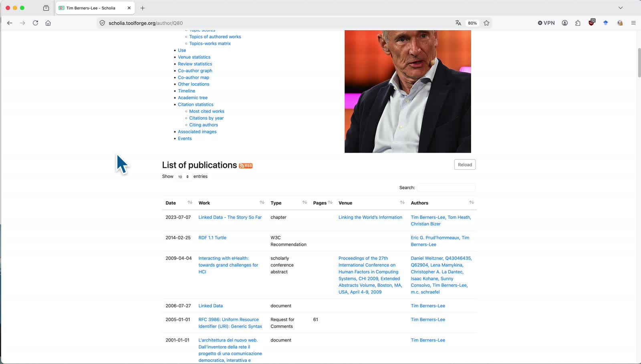The image size is (641, 364).
Task: Open the RDF 1.1 Turtle work
Action: 212,238
